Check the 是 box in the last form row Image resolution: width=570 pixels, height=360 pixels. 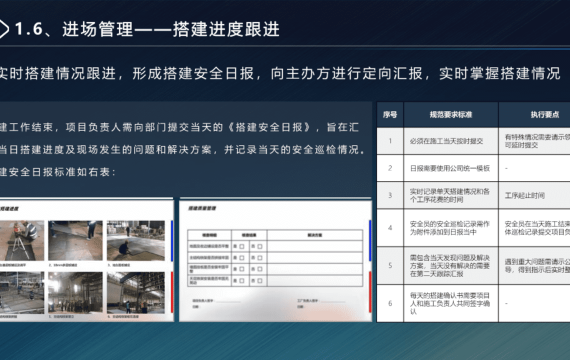[x=242, y=281]
